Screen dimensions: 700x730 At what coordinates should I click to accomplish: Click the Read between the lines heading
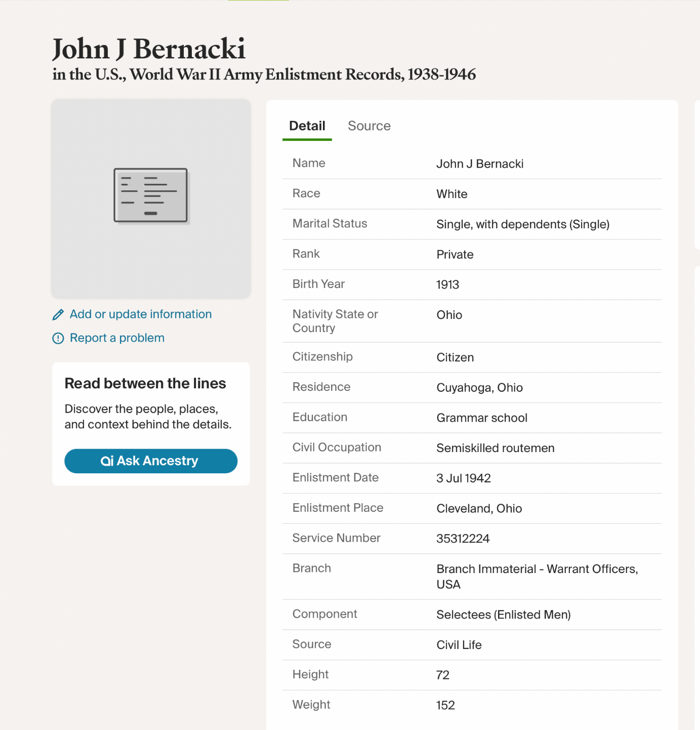[x=145, y=384]
